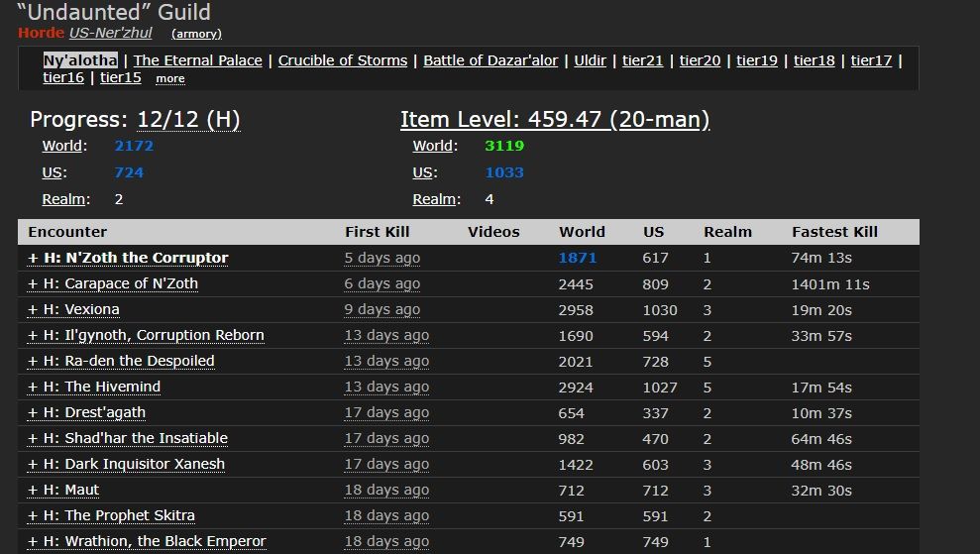Click Carapace first kill '6 days ago'

pyautogui.click(x=381, y=283)
